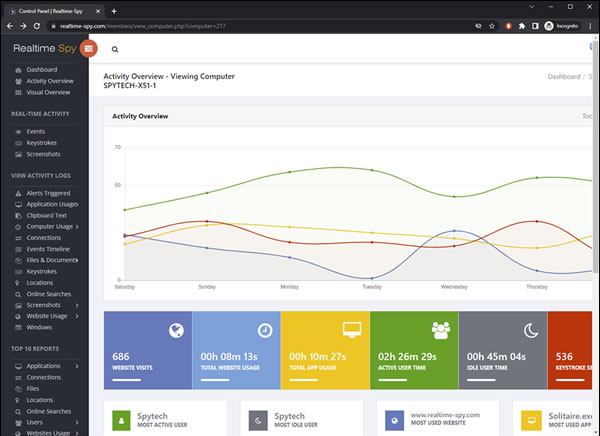Click the orange hamburger menu toggle button

click(x=88, y=47)
